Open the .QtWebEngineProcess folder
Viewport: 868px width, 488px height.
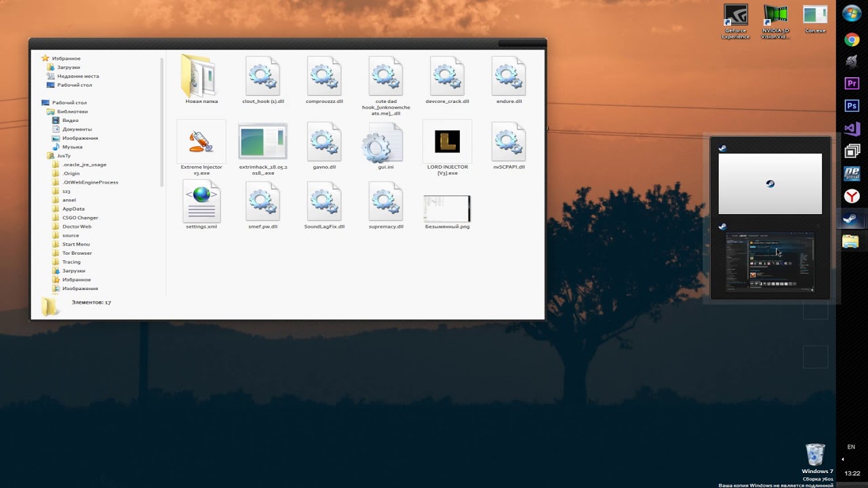[x=90, y=182]
